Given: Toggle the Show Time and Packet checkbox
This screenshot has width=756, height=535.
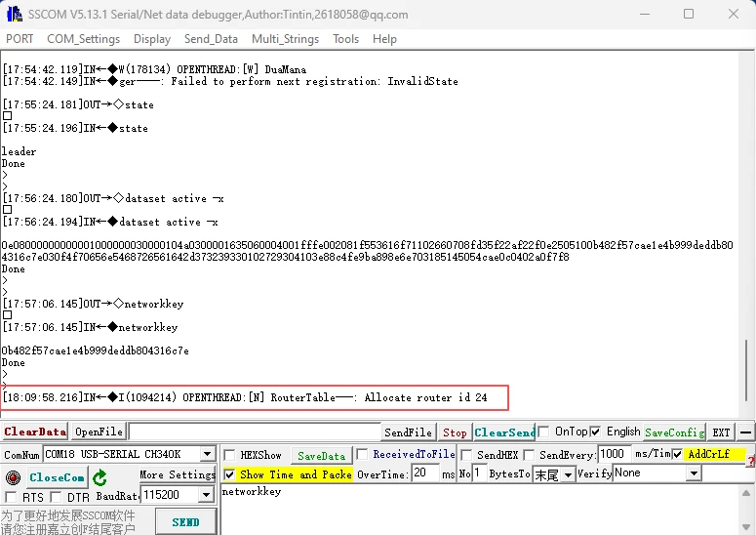Looking at the screenshot, I should click(229, 474).
